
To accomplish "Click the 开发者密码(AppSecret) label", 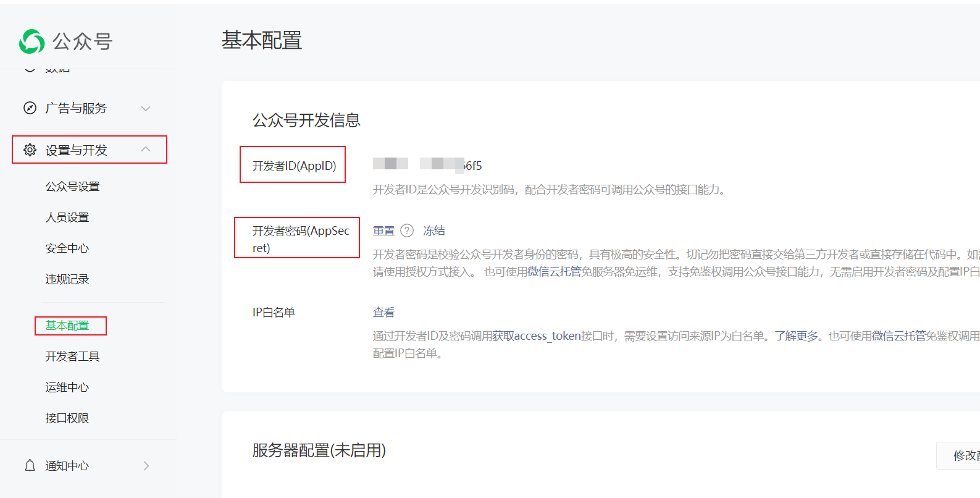I will (301, 239).
